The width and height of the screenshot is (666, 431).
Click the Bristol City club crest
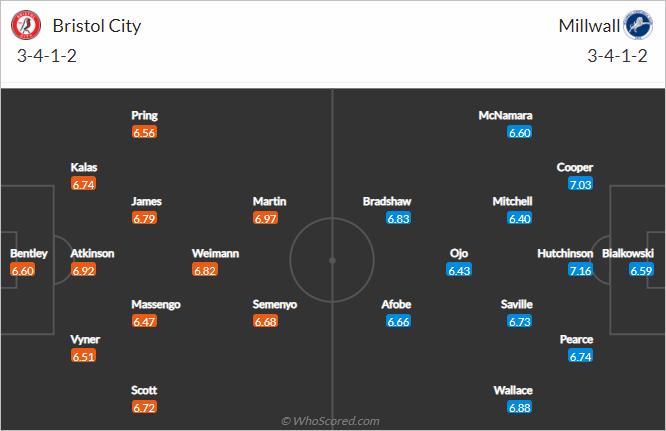[26, 25]
